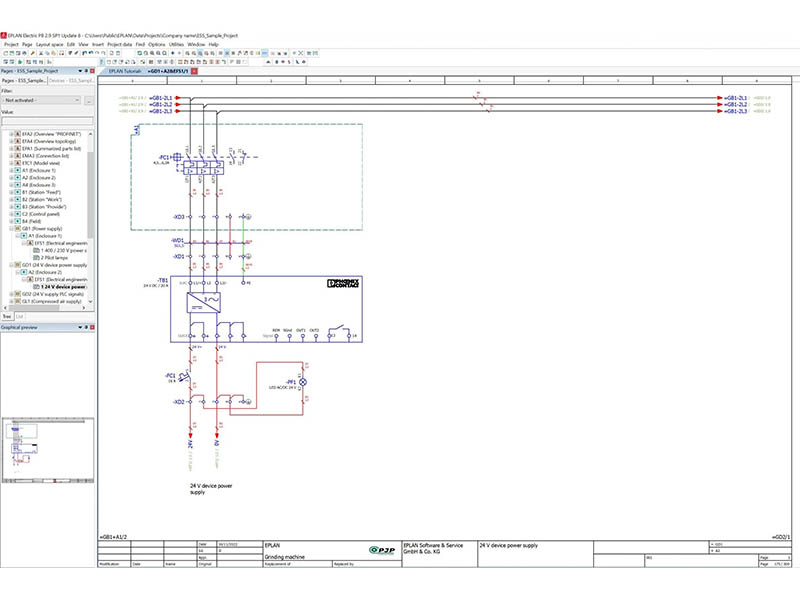Click the blue Undo arrow in the toolbar
This screenshot has width=800, height=600.
tap(91, 53)
